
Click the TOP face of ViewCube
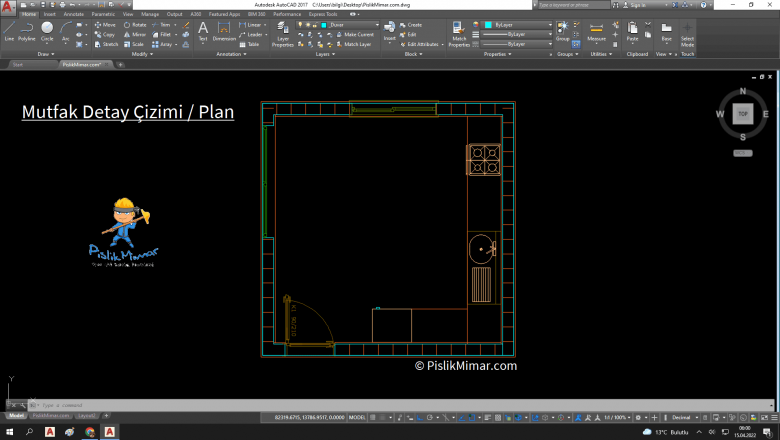pyautogui.click(x=742, y=114)
